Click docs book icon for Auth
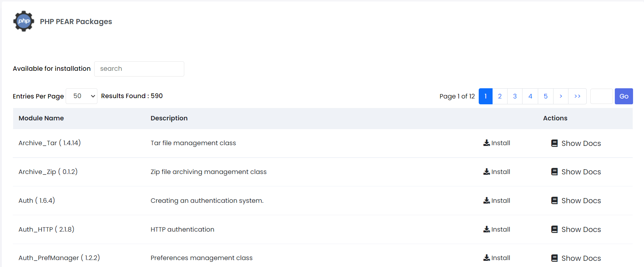Viewport: 644px width, 267px height. 554,201
